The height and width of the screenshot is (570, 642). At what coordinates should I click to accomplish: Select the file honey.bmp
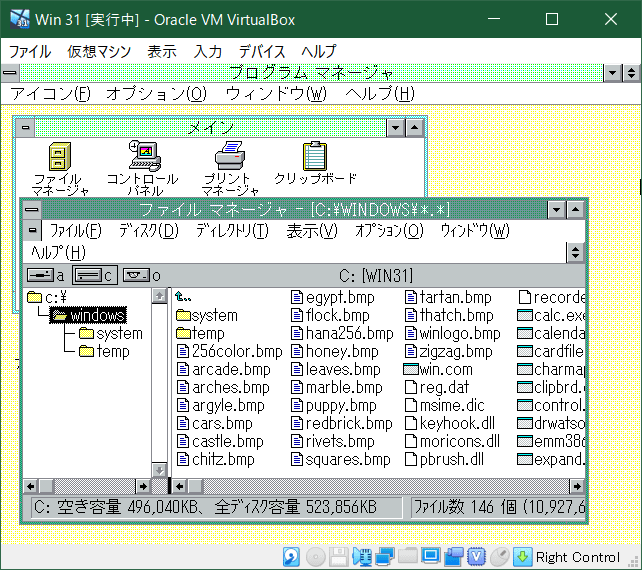tap(335, 351)
